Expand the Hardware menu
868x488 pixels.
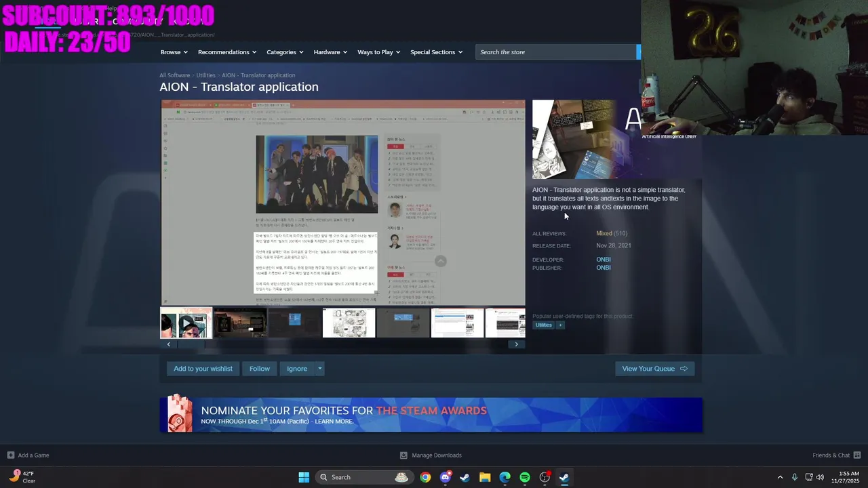click(x=330, y=52)
